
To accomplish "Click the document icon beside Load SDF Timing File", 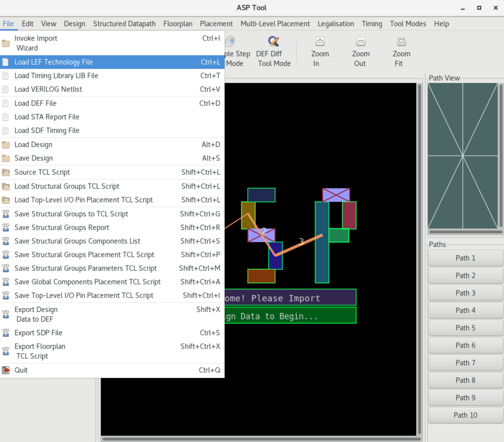I will coord(5,130).
